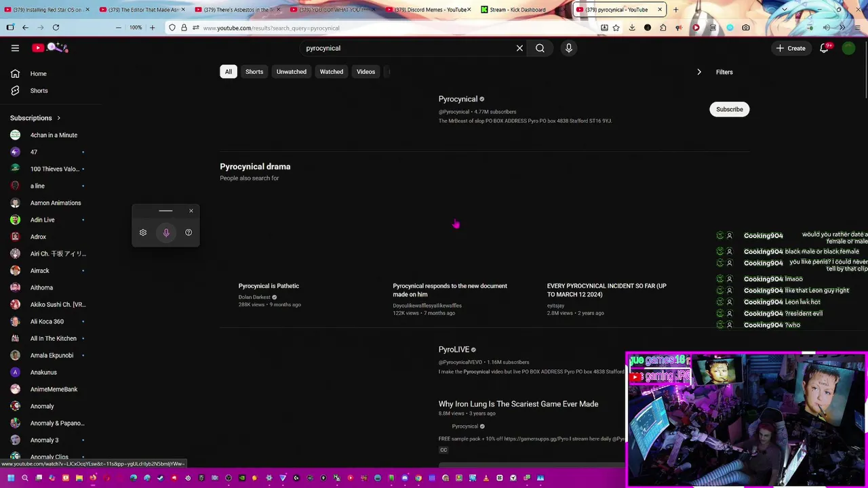Switch to the Installing Red Star OS tab
The width and height of the screenshot is (868, 488).
[x=47, y=9]
